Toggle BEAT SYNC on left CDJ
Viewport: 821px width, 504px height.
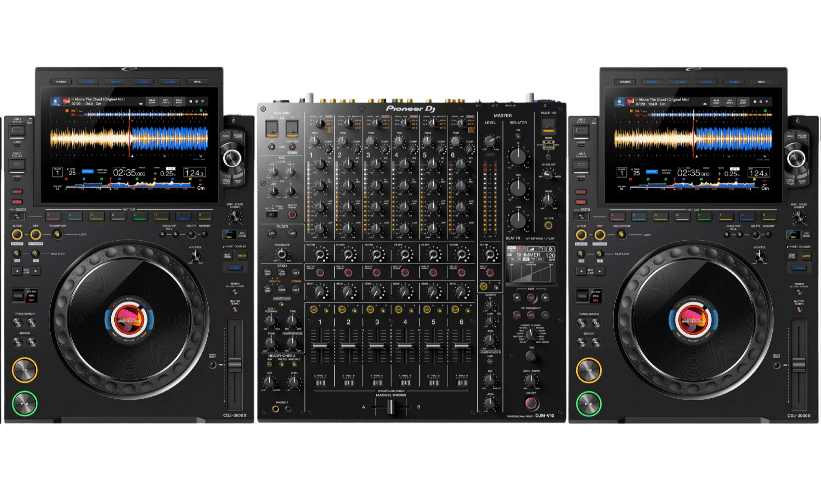pos(227,256)
